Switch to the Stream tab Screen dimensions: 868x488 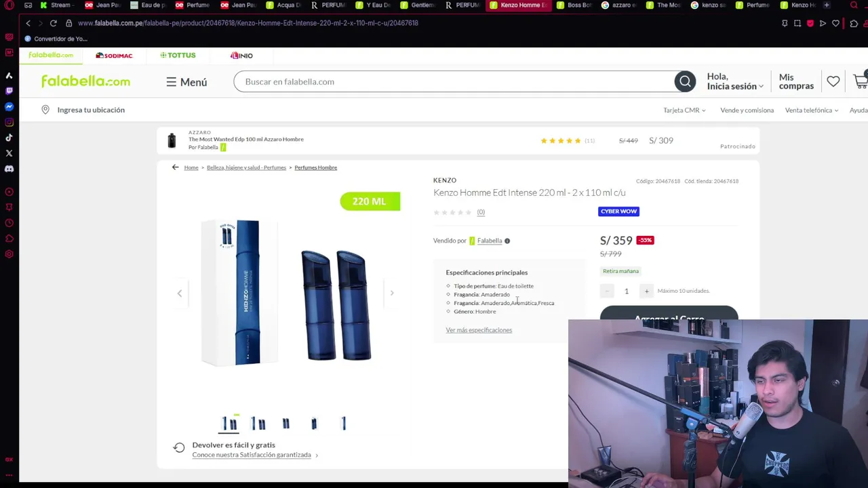[55, 5]
